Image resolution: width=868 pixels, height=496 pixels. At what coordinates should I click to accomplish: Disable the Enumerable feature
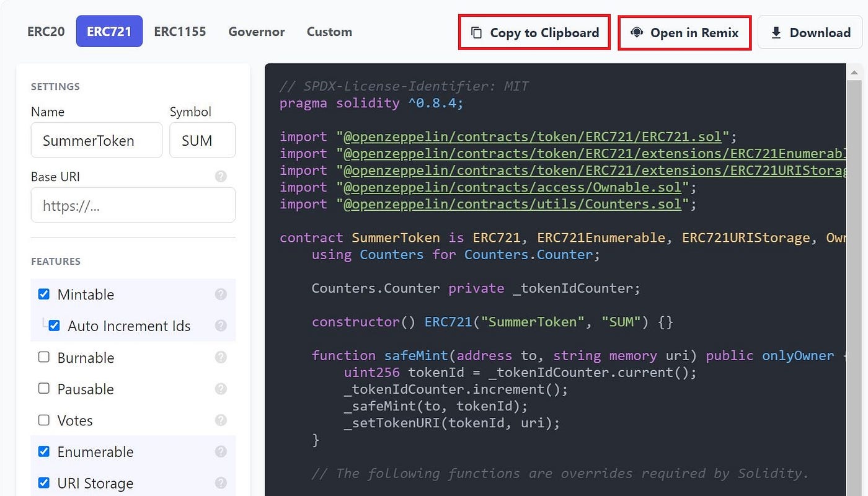coord(44,451)
